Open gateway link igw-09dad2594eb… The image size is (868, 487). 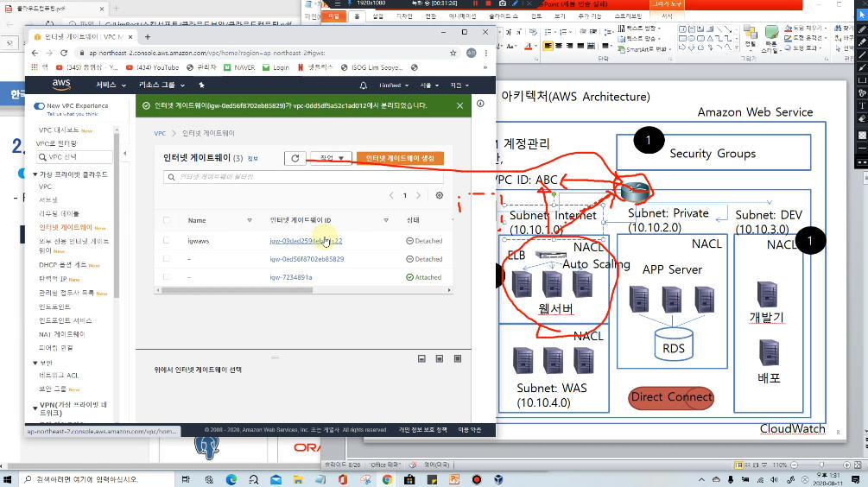click(x=306, y=241)
